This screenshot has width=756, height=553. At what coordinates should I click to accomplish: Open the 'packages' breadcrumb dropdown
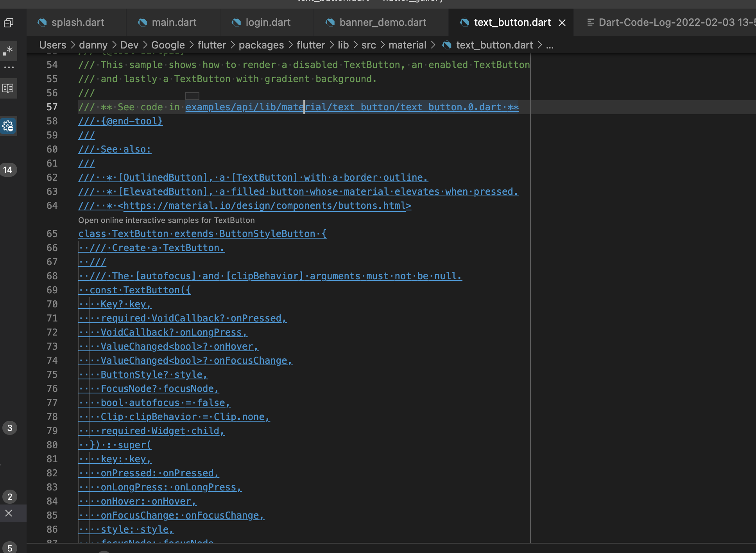(261, 45)
